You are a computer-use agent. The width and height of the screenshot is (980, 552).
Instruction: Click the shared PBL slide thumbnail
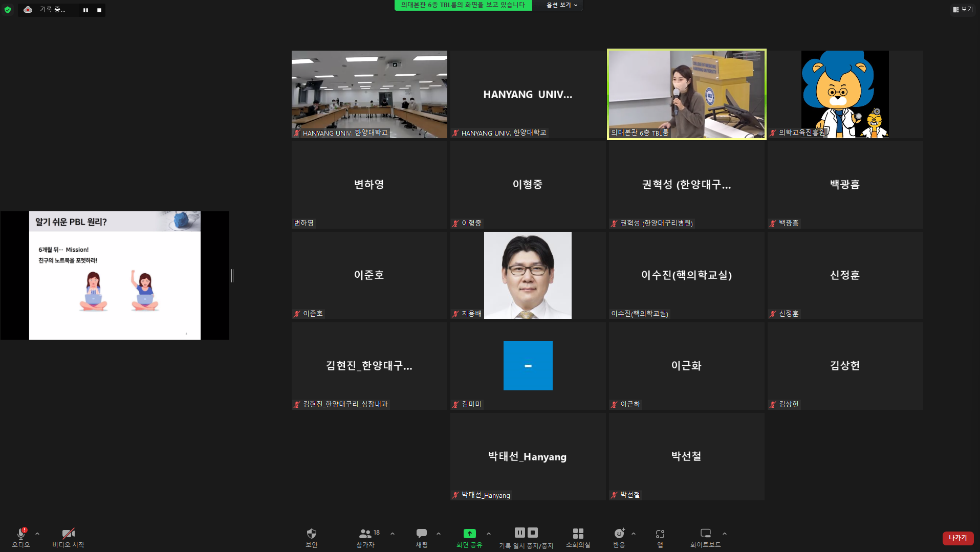115,275
